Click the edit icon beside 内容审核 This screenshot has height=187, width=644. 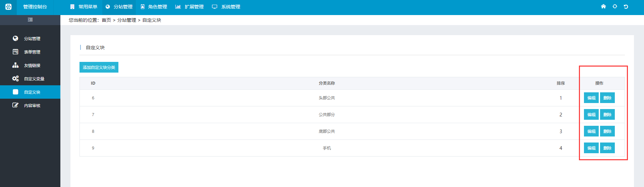click(x=15, y=105)
